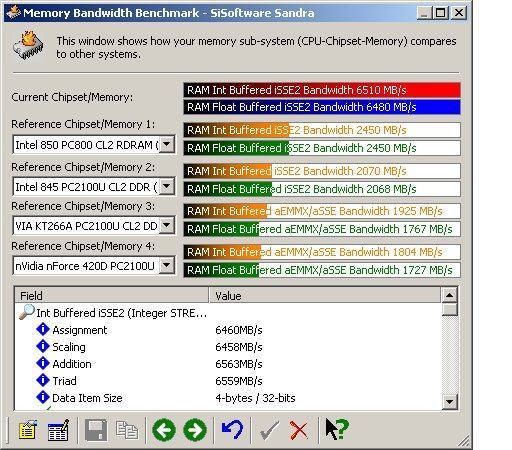Click the What's This help cursor icon
512x450 pixels.
(x=337, y=429)
